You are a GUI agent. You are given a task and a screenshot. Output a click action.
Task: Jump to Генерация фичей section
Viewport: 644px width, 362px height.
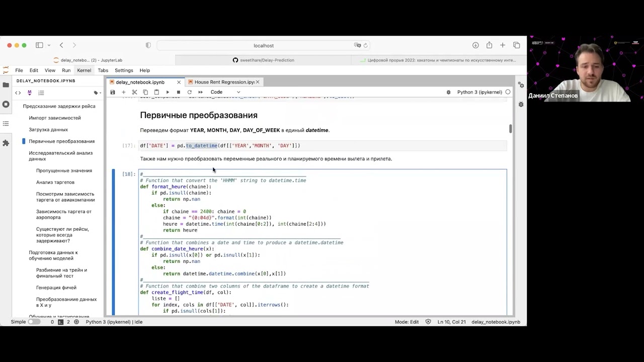pos(56,288)
